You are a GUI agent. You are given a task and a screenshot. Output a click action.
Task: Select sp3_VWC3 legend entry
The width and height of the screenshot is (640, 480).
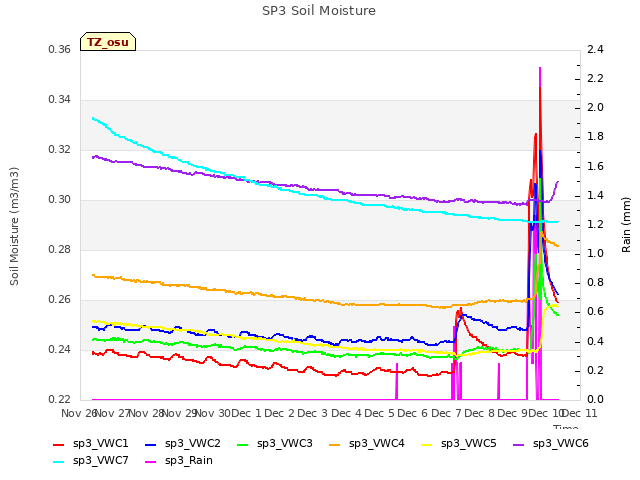(275, 444)
